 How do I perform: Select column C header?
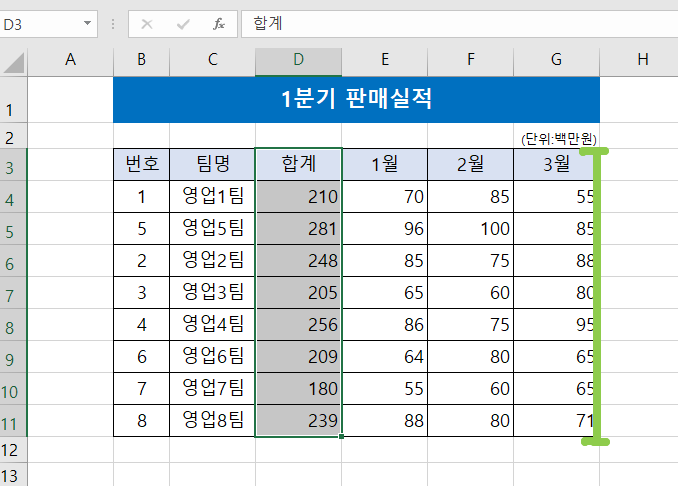[212, 59]
